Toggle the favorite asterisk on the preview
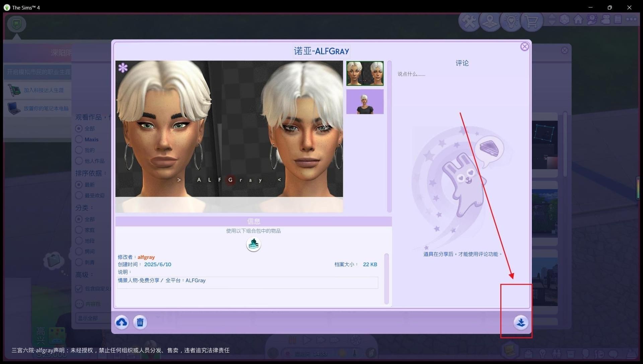Image resolution: width=643 pixels, height=364 pixels. click(x=123, y=68)
